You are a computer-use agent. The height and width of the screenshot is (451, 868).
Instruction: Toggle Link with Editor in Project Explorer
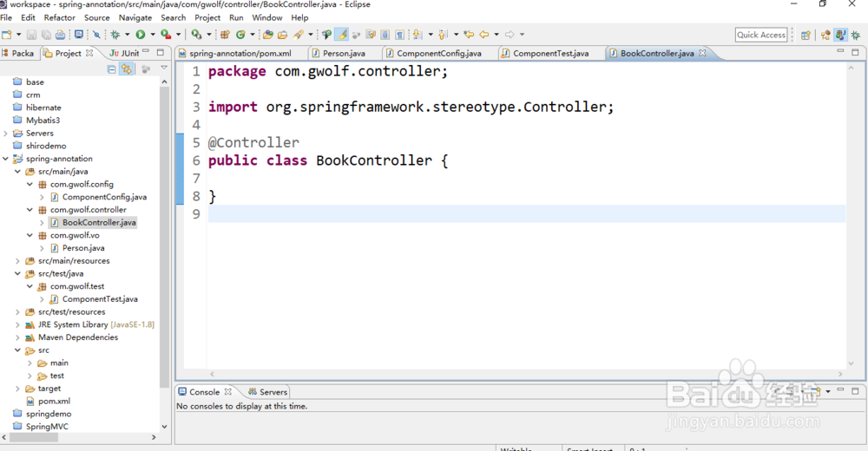pyautogui.click(x=127, y=69)
